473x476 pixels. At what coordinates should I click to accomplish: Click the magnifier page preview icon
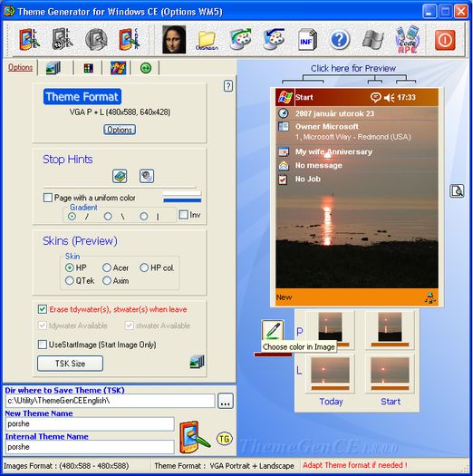(457, 191)
